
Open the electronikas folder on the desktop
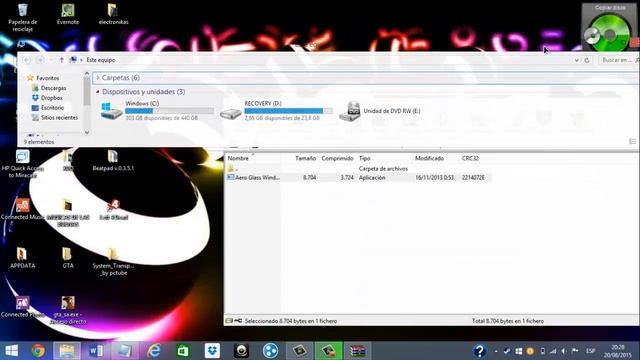tap(113, 14)
